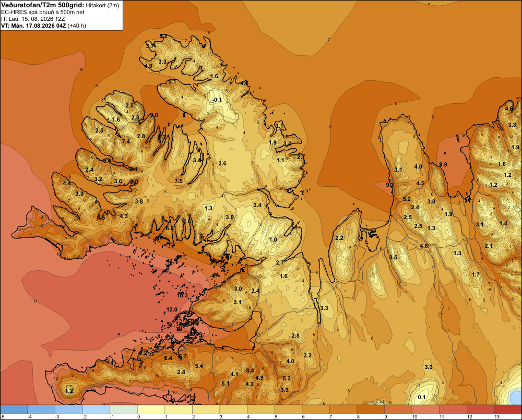Select the EC-HRES model description text
This screenshot has height=420, width=522.
[x=43, y=12]
